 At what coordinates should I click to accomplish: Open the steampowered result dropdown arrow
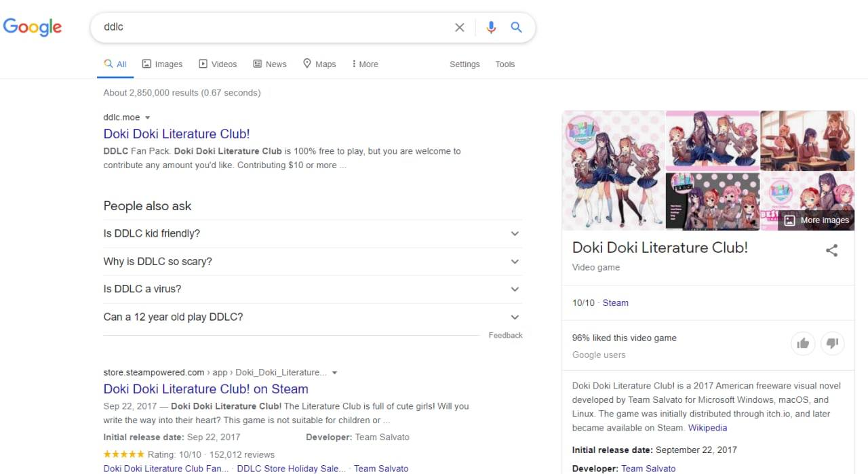pyautogui.click(x=334, y=372)
